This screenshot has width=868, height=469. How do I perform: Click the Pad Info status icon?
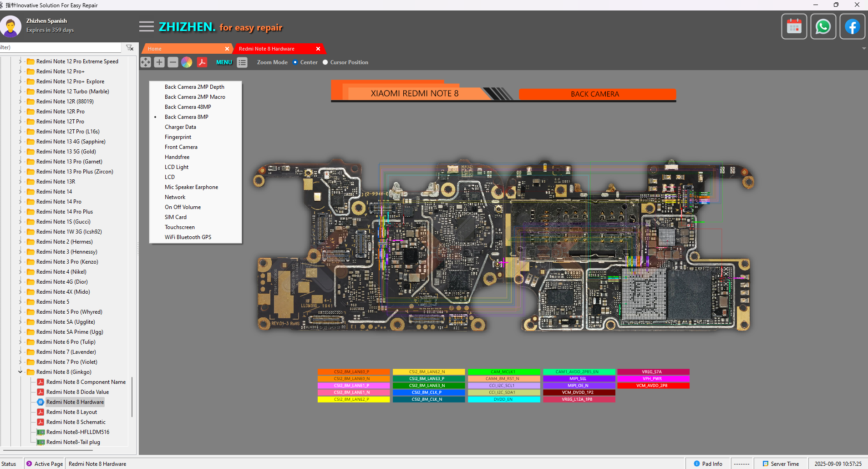tap(696, 464)
